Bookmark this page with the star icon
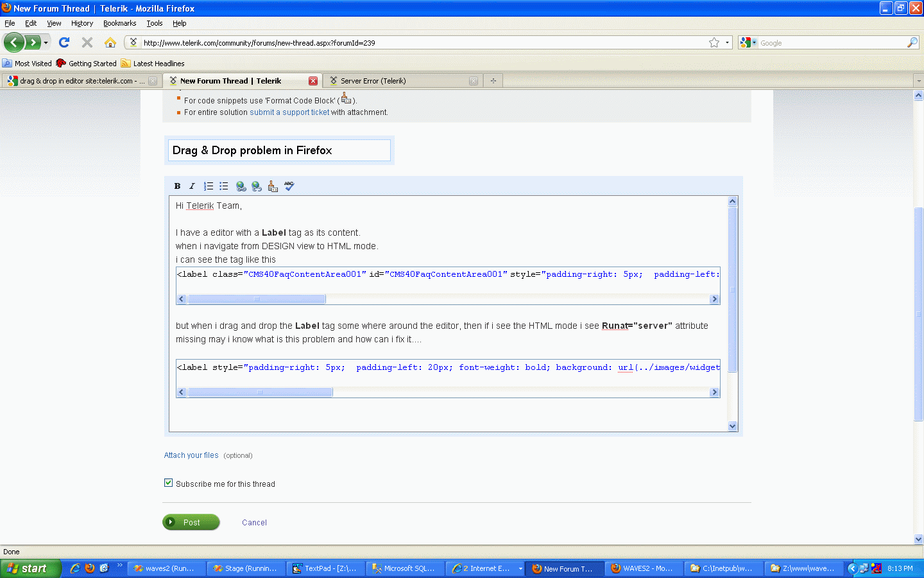This screenshot has height=578, width=924. pos(714,42)
